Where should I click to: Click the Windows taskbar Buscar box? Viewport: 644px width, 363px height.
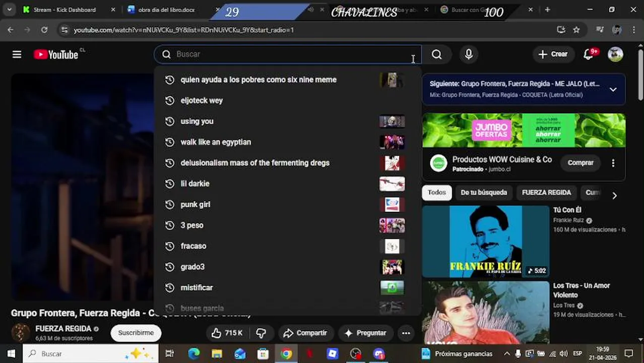(x=91, y=353)
